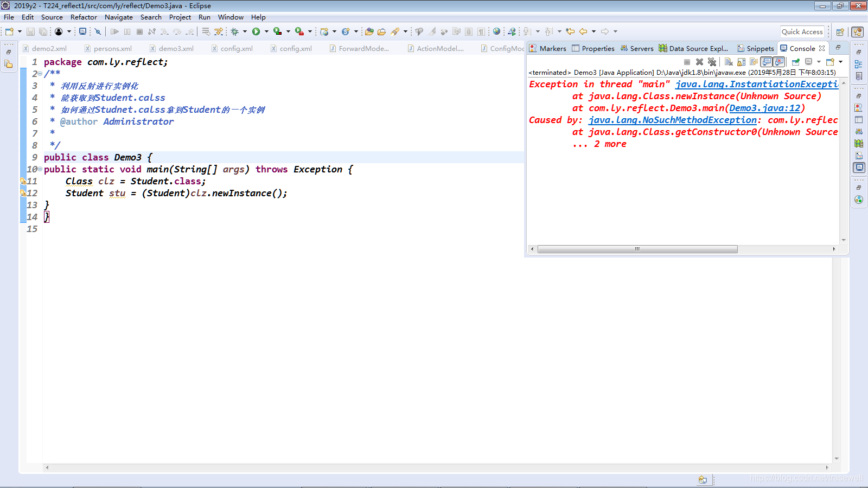Click Remove Launch icon in Console
This screenshot has height=488, width=868.
[699, 62]
